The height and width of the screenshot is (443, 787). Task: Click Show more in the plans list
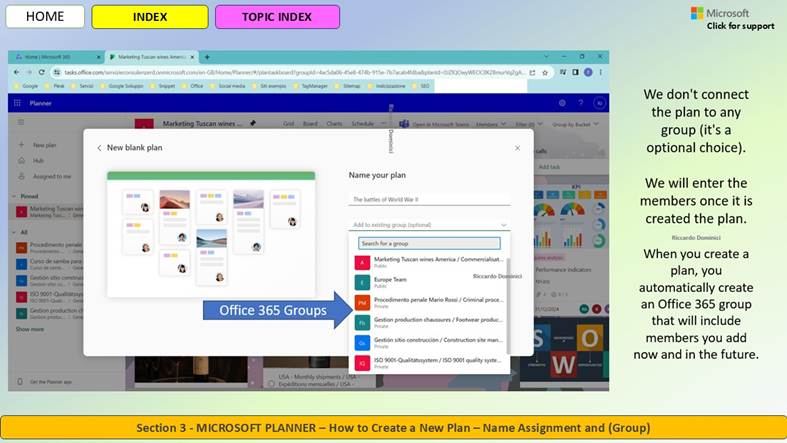(30, 329)
